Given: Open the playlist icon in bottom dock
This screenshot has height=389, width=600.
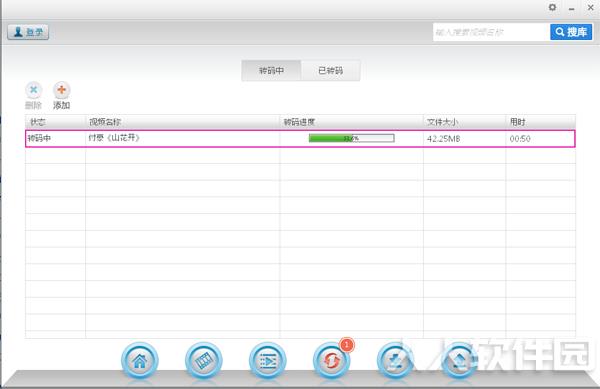Looking at the screenshot, I should (x=267, y=361).
